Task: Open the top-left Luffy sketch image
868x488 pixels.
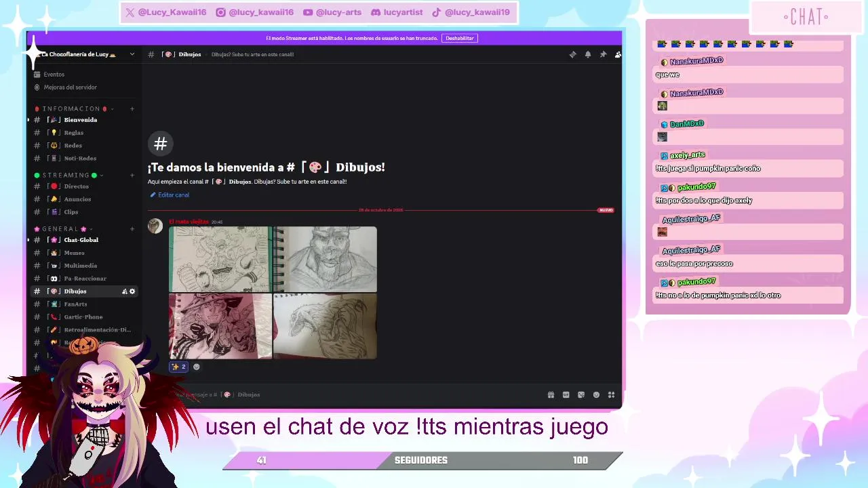Action: coord(220,260)
